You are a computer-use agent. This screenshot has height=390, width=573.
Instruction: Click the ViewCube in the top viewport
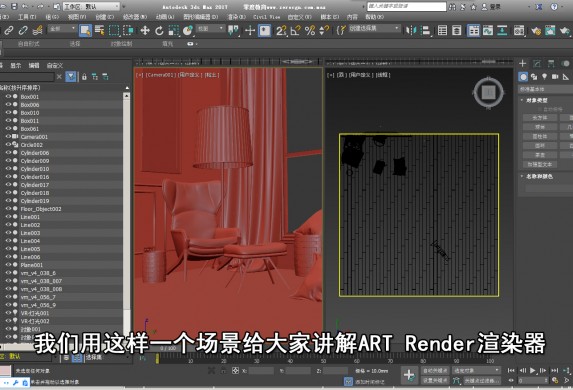point(489,93)
